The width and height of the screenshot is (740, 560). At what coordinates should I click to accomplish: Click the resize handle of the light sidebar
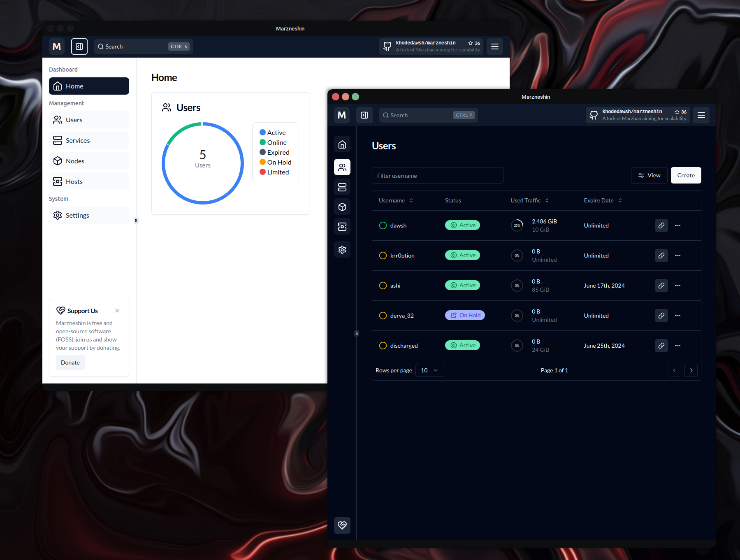click(x=136, y=221)
